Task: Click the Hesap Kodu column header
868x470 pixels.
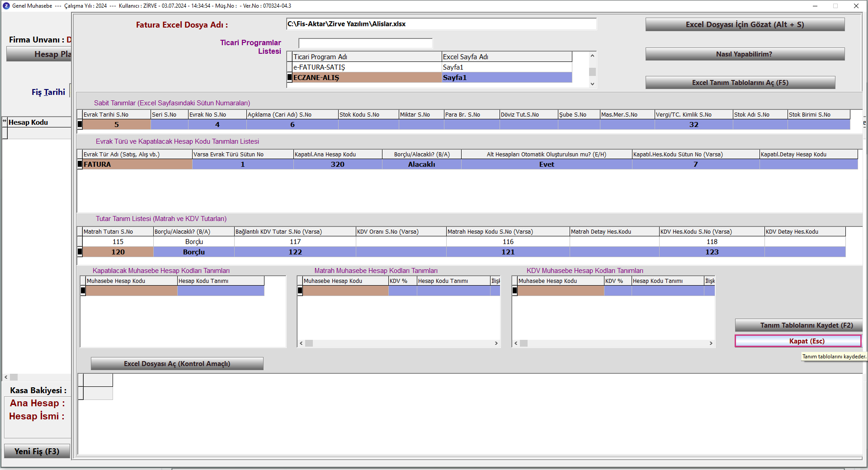Action: 38,122
